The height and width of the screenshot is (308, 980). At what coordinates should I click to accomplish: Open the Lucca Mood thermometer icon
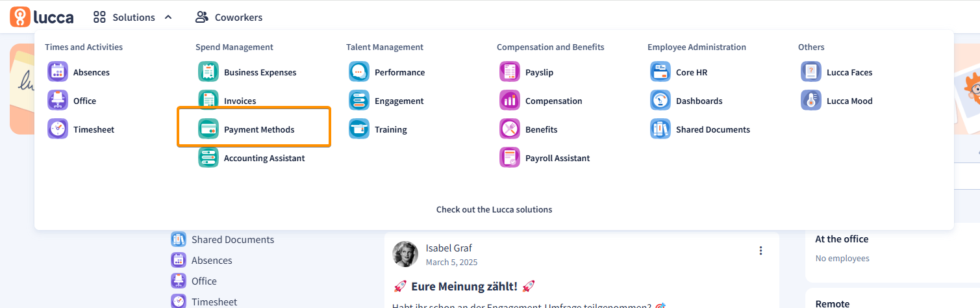(x=811, y=101)
